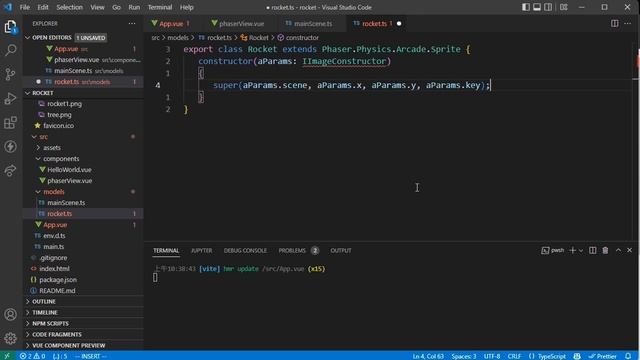The image size is (640, 360).
Task: Open remote window indicator in status bar
Action: [x=7, y=356]
